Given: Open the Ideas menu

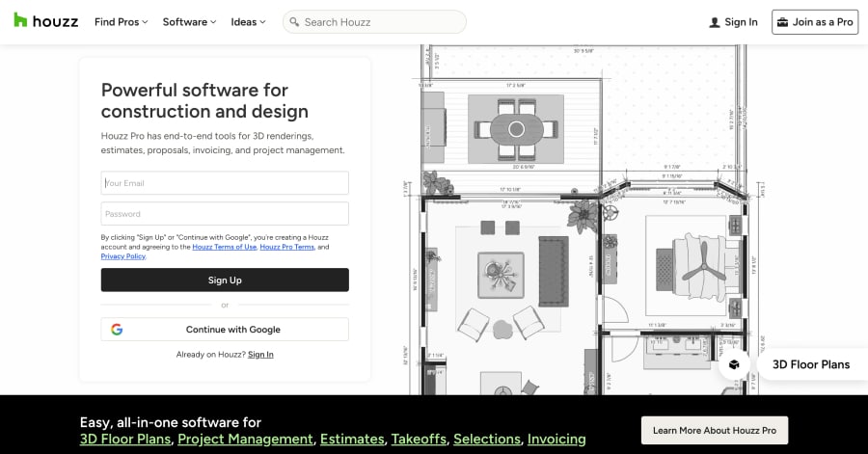Looking at the screenshot, I should pyautogui.click(x=248, y=22).
